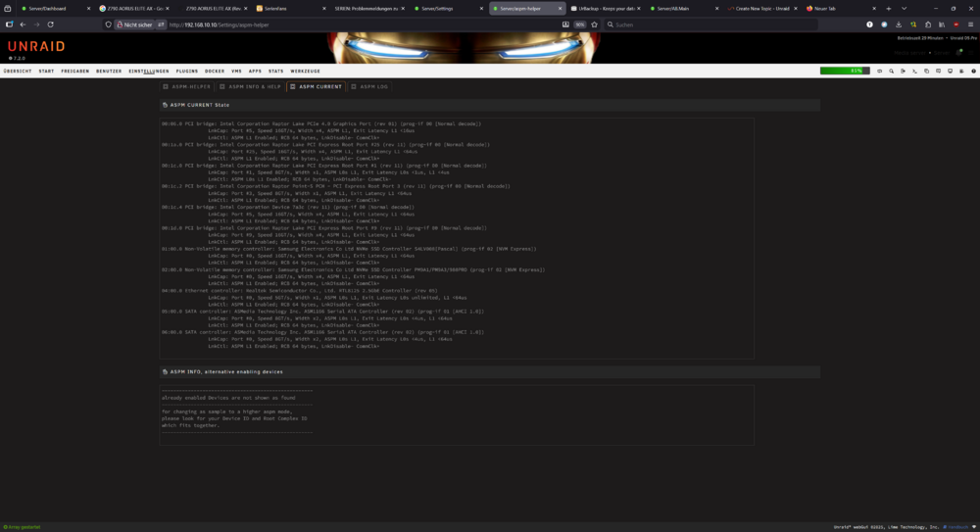Open the Unraid feedback speech-bubble icon
Screen dimensions: 980x532
[938, 72]
